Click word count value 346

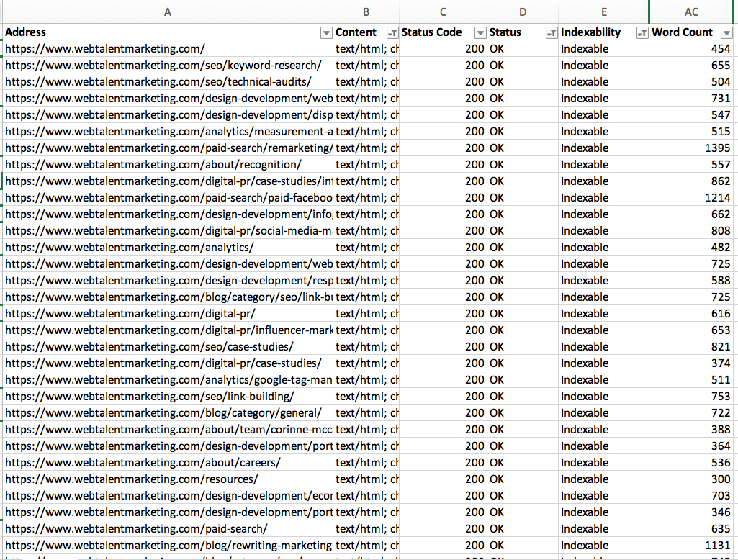[721, 512]
